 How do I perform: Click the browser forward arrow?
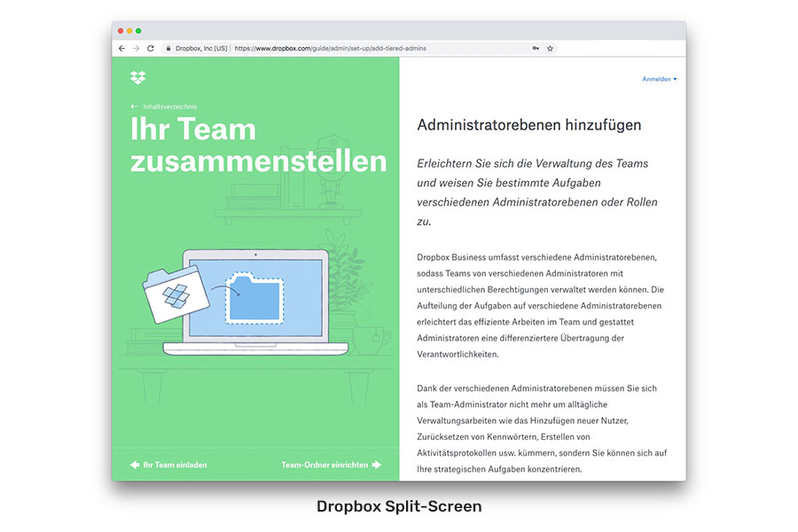pyautogui.click(x=136, y=49)
